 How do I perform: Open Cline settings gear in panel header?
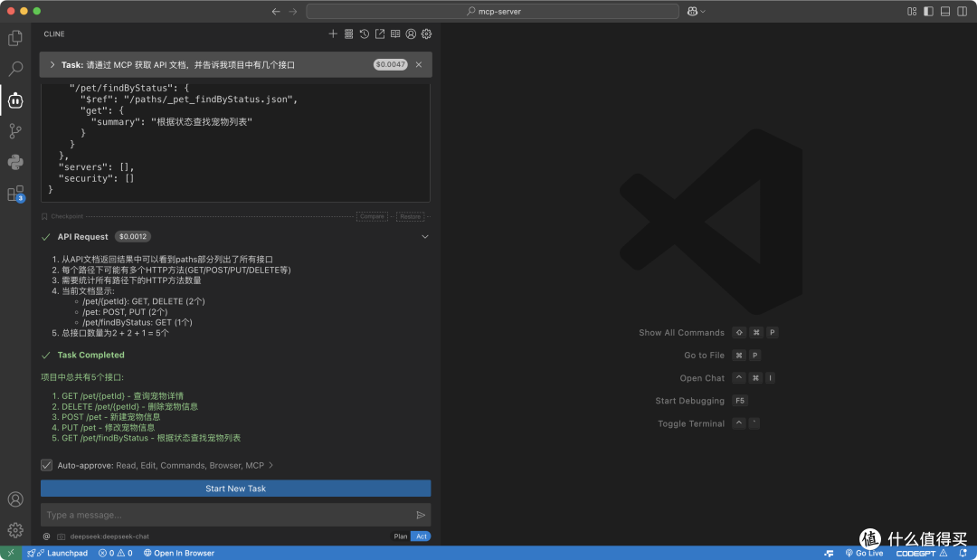click(427, 33)
